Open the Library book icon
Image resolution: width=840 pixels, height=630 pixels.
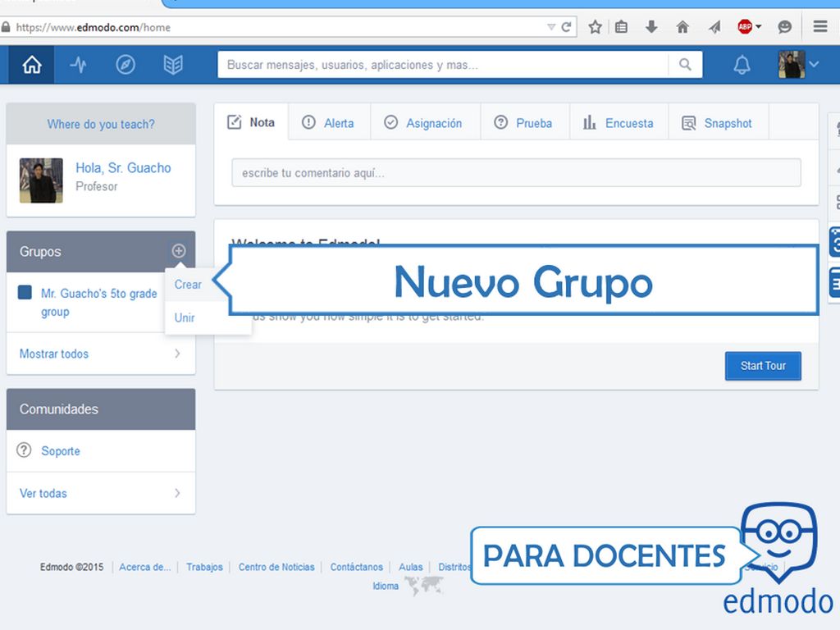(x=173, y=65)
